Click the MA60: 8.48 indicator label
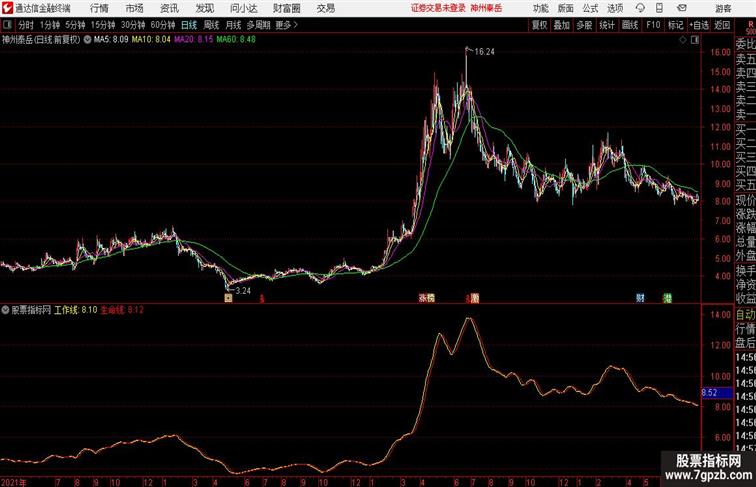 [236, 40]
